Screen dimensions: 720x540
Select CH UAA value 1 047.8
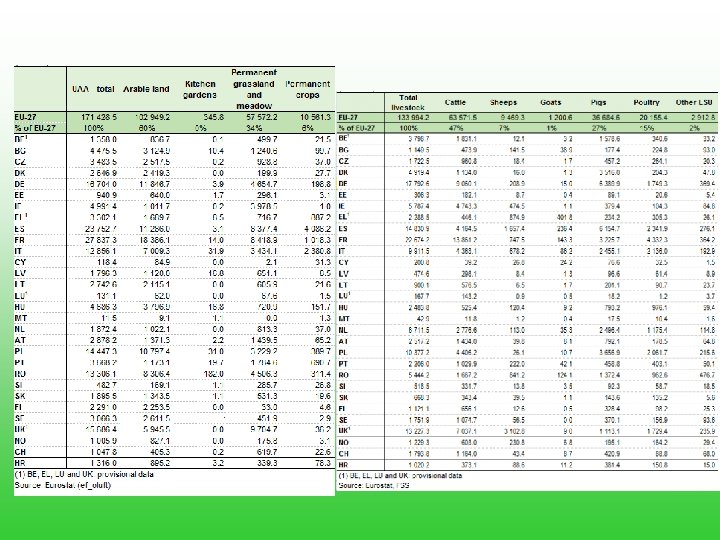click(x=103, y=452)
